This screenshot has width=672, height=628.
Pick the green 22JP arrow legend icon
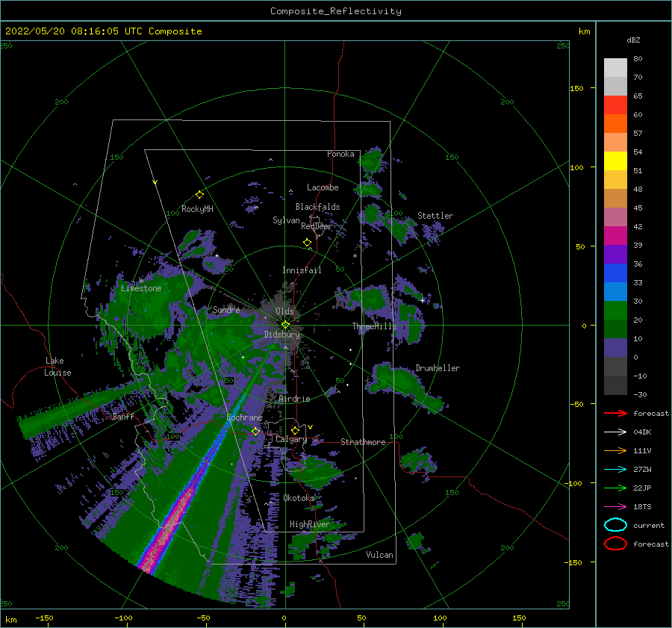(x=615, y=488)
